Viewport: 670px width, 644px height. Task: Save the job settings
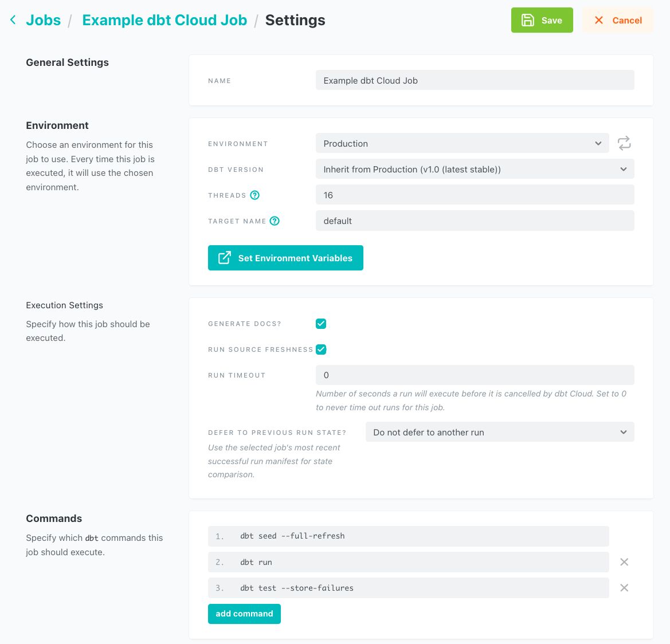[x=542, y=20]
